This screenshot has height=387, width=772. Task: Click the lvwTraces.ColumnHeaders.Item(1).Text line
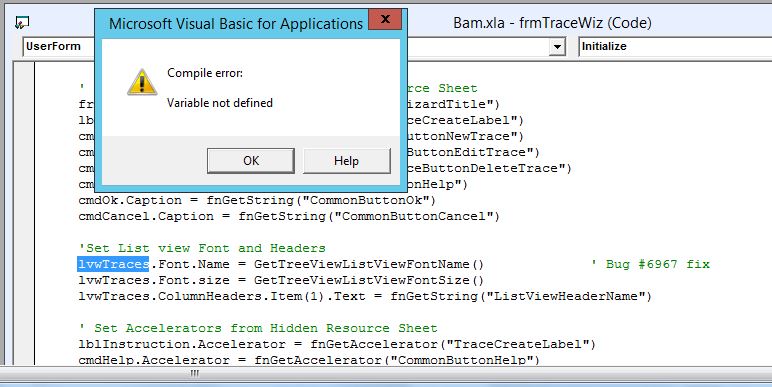coord(365,296)
